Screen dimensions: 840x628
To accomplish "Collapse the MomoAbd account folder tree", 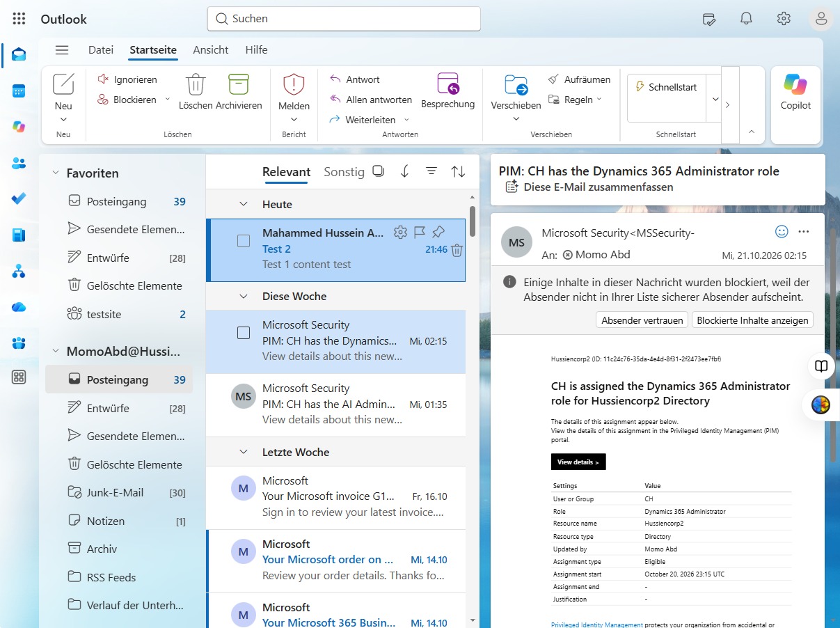I will tap(56, 352).
